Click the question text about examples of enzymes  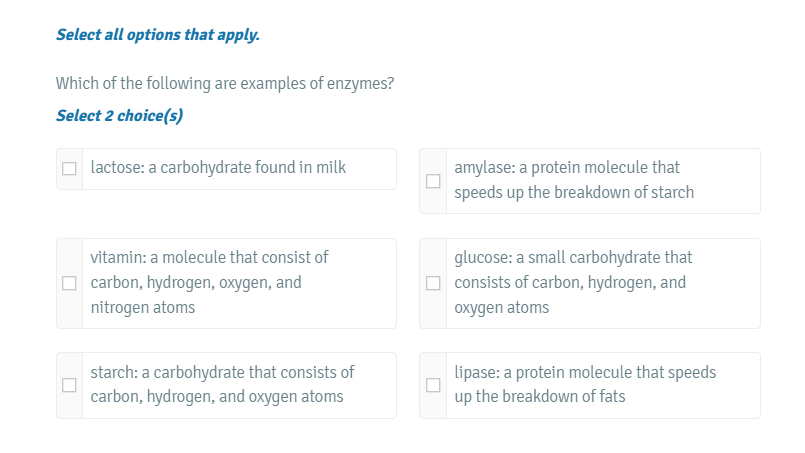(225, 83)
